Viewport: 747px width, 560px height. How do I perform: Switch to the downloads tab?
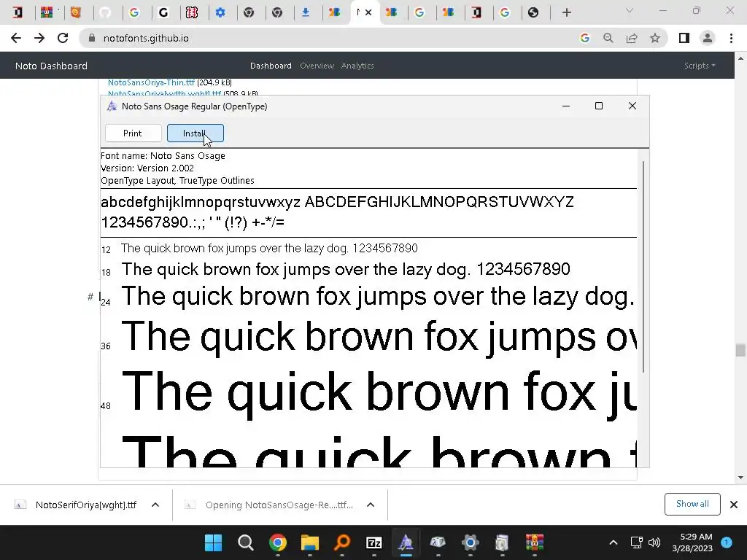pyautogui.click(x=306, y=12)
